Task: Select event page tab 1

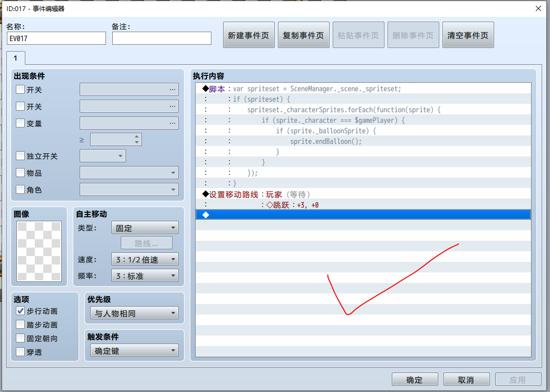Action: click(x=15, y=58)
